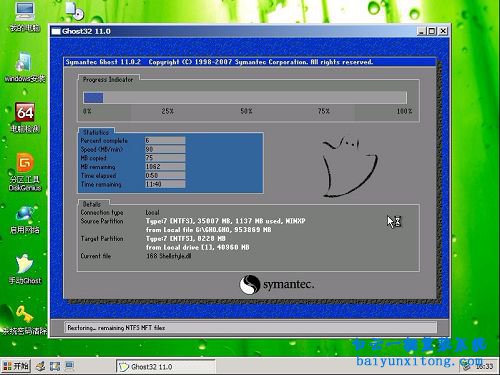
Task: Click the first quick launch icon
Action: pyautogui.click(x=41, y=366)
